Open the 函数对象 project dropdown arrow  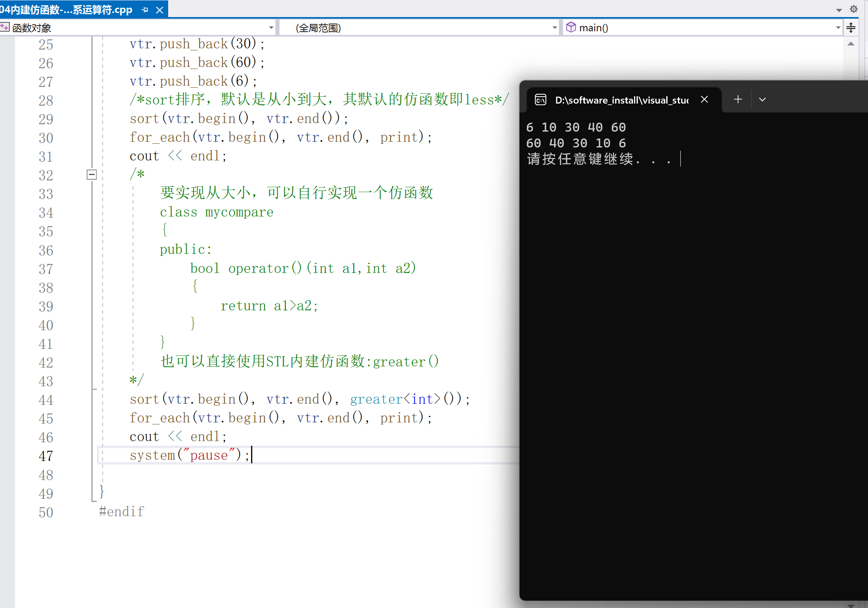[271, 28]
